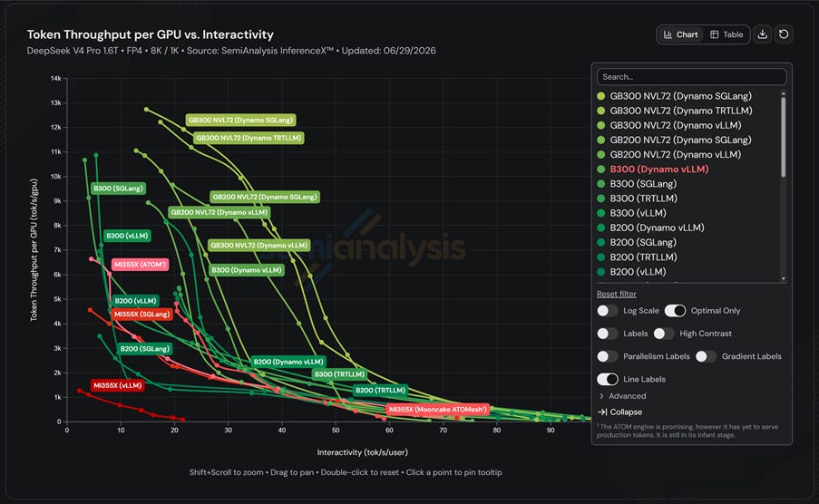819x504 pixels.
Task: Click the MI355X (SGLang) chart label
Action: point(141,315)
